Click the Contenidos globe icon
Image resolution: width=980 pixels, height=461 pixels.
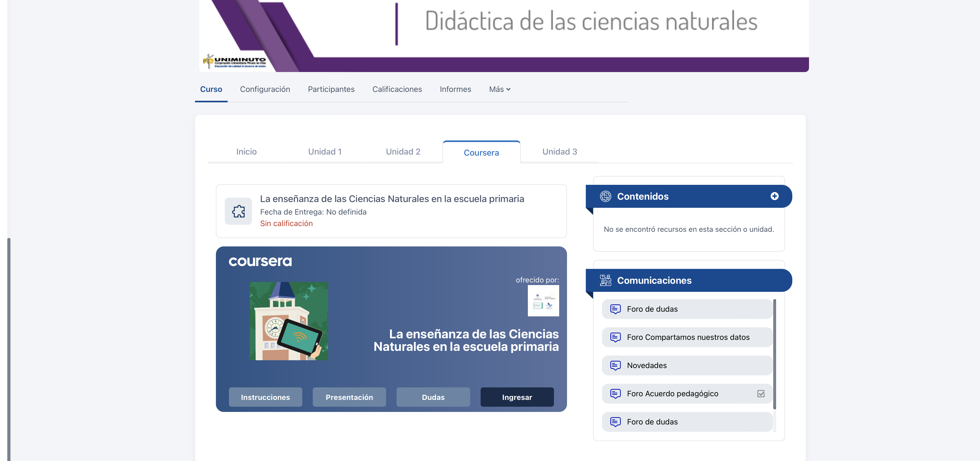click(605, 196)
